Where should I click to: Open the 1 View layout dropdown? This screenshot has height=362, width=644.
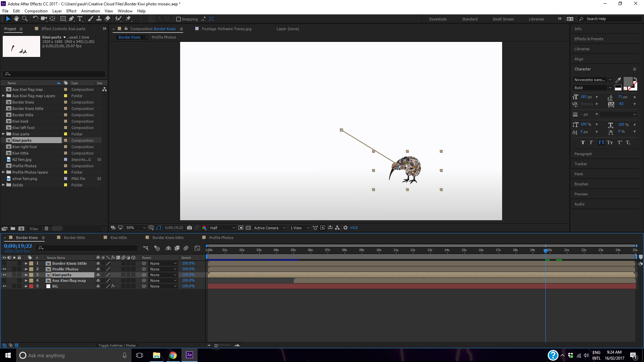click(300, 228)
